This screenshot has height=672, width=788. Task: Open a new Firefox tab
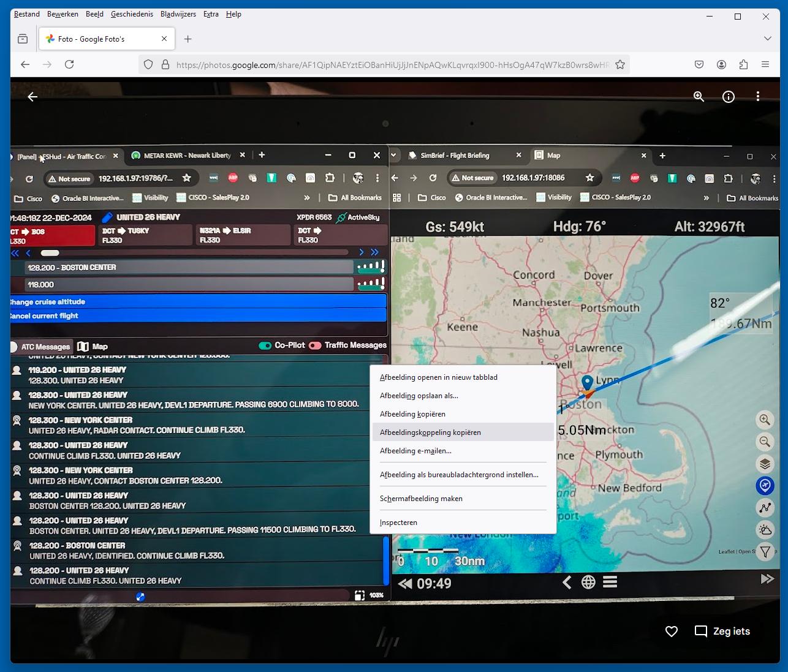188,39
